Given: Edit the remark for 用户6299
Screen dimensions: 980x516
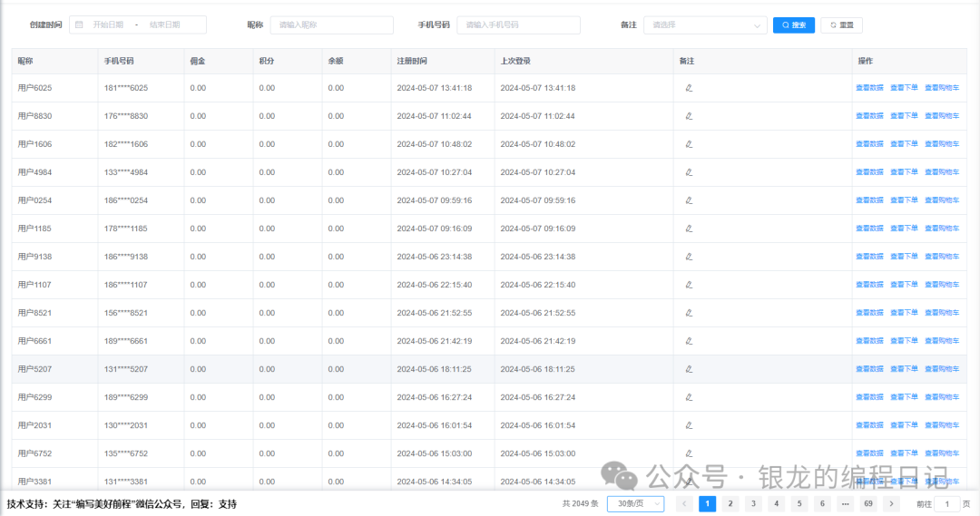Looking at the screenshot, I should tap(689, 397).
